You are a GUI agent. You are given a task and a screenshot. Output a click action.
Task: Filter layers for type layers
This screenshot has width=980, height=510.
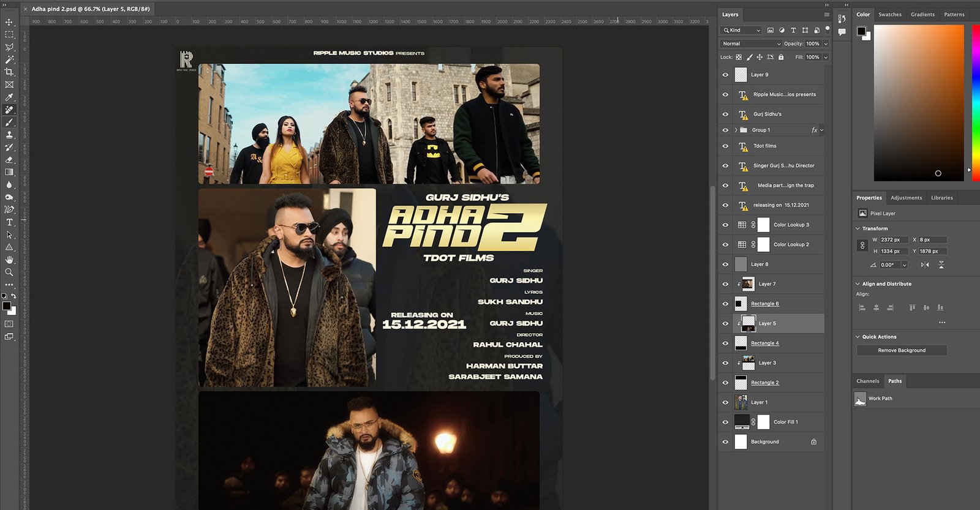pyautogui.click(x=794, y=30)
